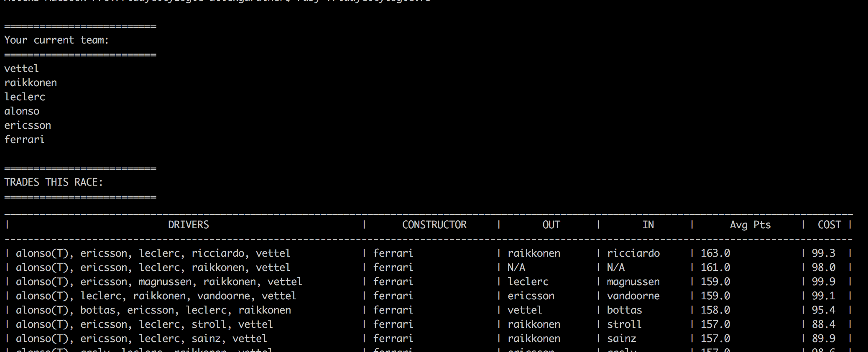Image resolution: width=868 pixels, height=352 pixels.
Task: Click constructor "ferrari" in the stroll trade row
Action: (x=393, y=324)
